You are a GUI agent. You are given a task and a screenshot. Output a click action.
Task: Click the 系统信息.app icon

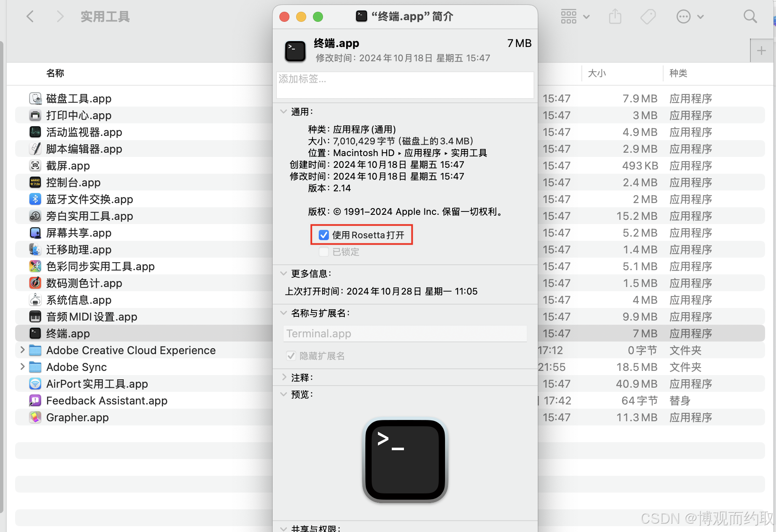pos(35,300)
